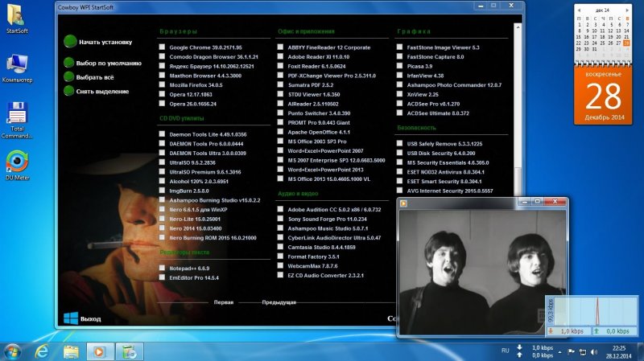Check Notepad++ 6.6.9 checkbox
This screenshot has width=644, height=361.
click(x=162, y=268)
